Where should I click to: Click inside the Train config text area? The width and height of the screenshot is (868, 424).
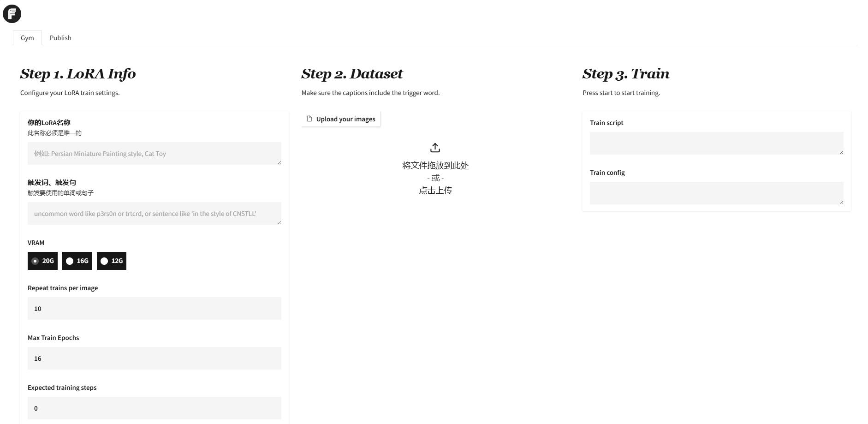[x=716, y=193]
